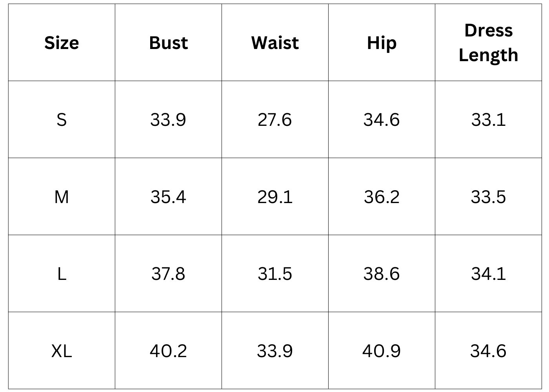The width and height of the screenshot is (549, 392).
Task: Click the Waist column header
Action: click(275, 43)
